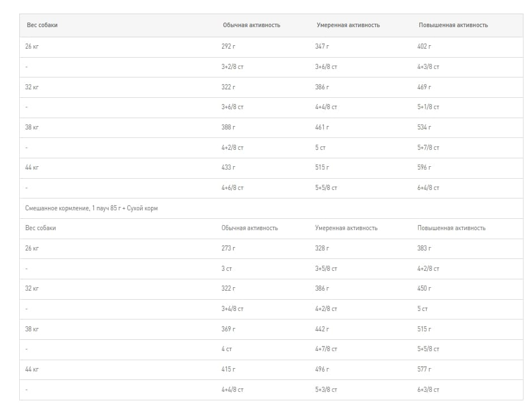Select the 433 г cell
This screenshot has width=532, height=406.
(x=228, y=167)
